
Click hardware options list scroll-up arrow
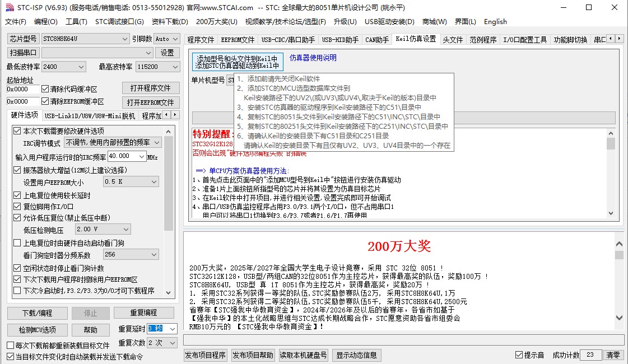(168, 132)
